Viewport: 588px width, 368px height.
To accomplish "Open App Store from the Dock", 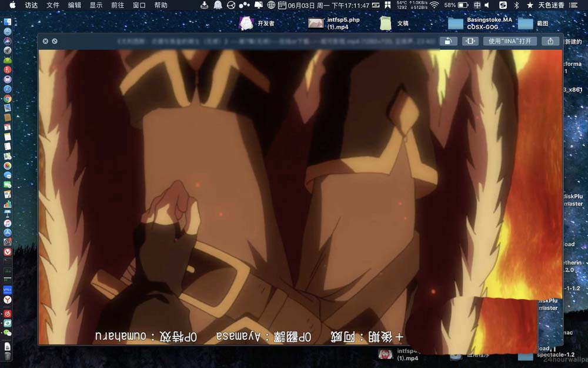I will pos(8,233).
